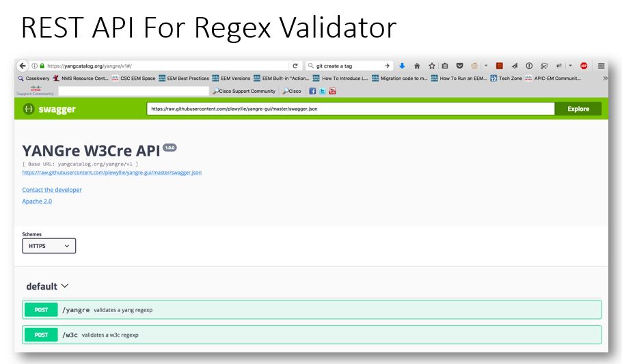Click the YANGre W3Cre API title

[x=91, y=151]
